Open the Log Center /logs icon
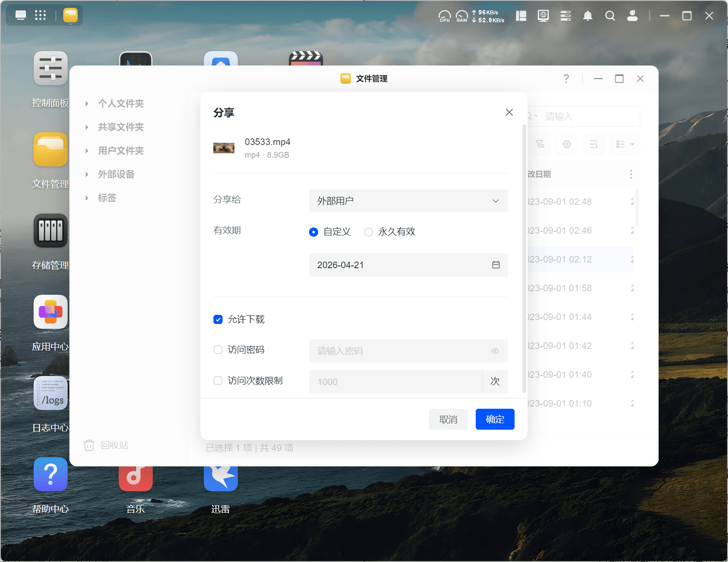 coord(51,393)
